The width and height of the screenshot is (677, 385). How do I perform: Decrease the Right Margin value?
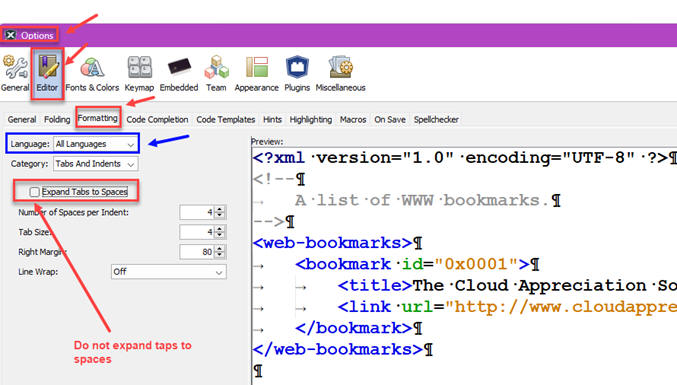coord(220,255)
